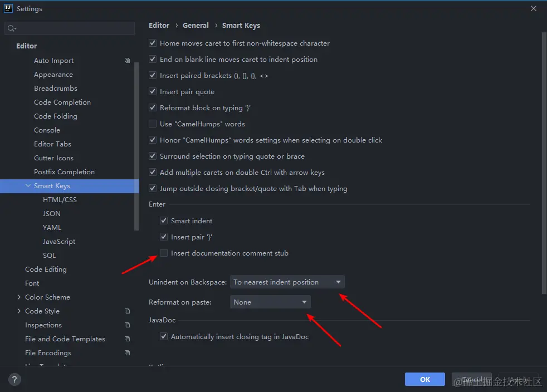
Task: Uncheck Insert pair quote
Action: (153, 91)
